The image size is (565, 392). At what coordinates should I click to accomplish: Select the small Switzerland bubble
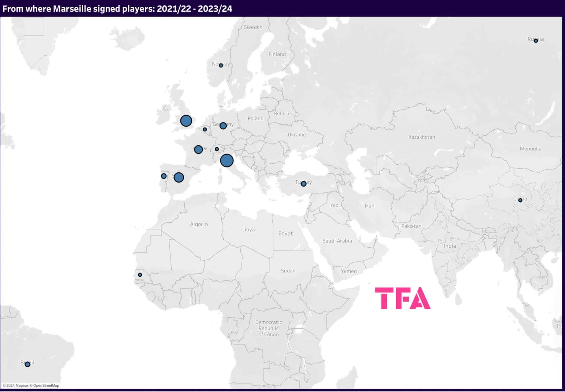[x=217, y=149]
